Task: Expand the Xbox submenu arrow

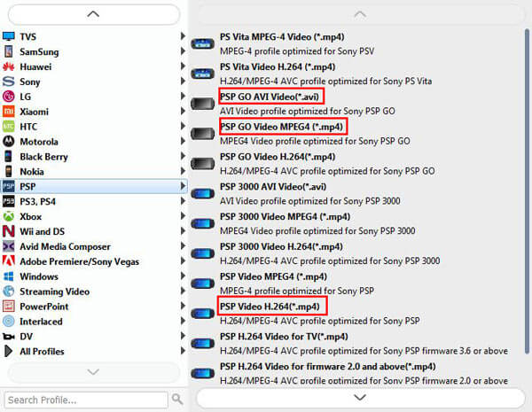Action: point(183,216)
